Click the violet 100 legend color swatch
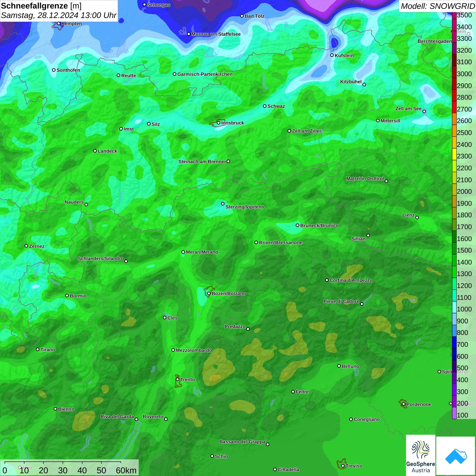The width and height of the screenshot is (476, 476). click(454, 413)
